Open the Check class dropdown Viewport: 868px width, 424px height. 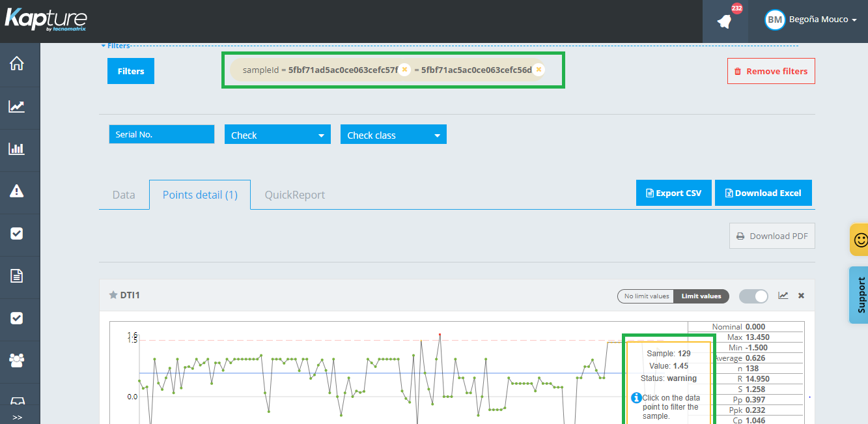tap(393, 135)
